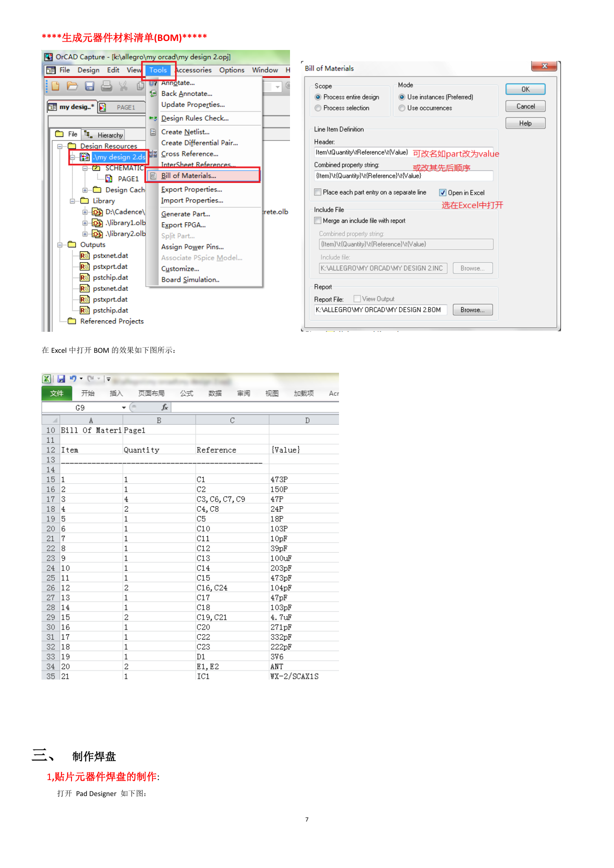Click Help in Bill of Materials dialog

click(x=525, y=123)
